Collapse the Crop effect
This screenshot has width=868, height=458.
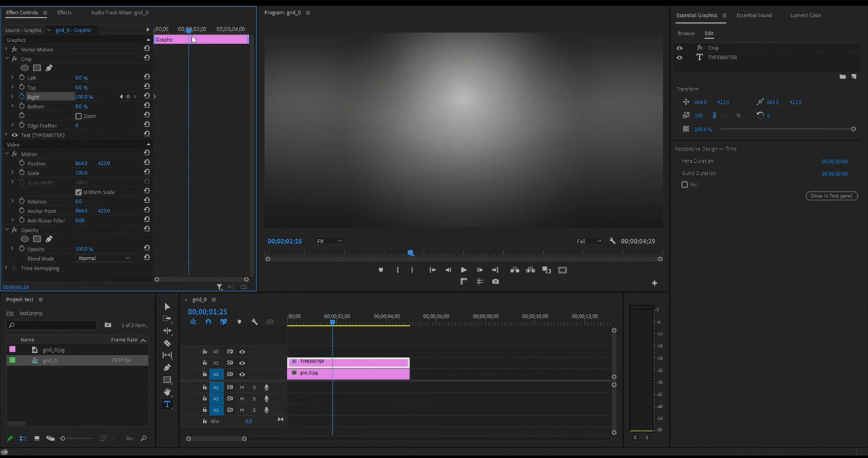tap(6, 59)
